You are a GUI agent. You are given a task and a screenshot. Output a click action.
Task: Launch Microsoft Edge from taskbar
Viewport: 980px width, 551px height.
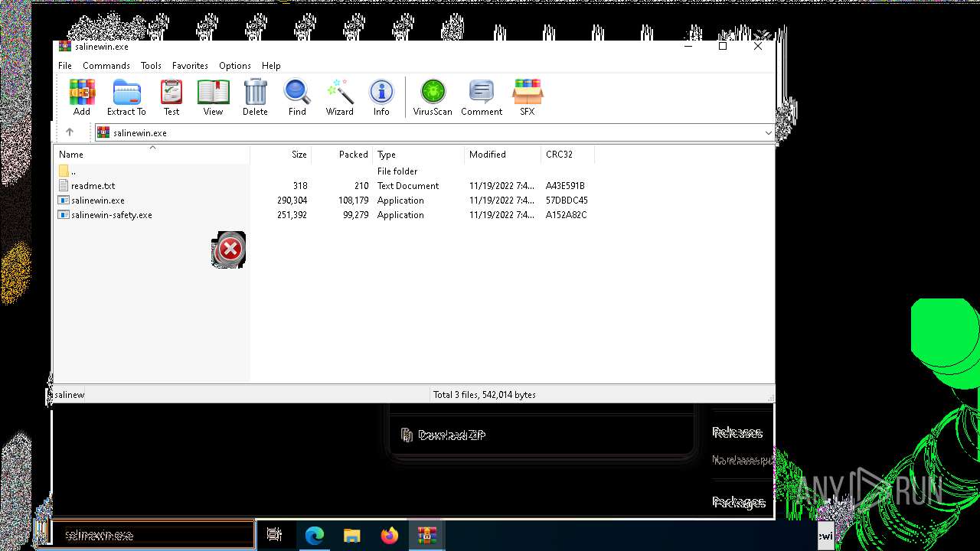click(314, 536)
